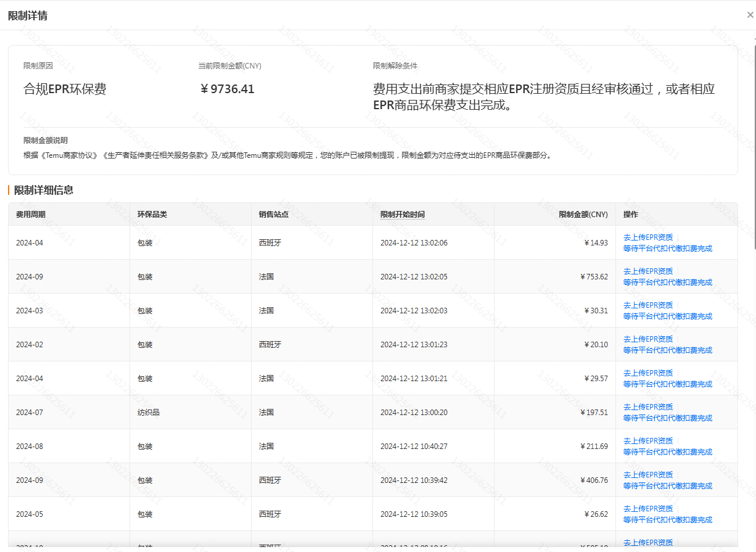
Task: Click the 2024-02 fee period cell
Action: click(30, 345)
